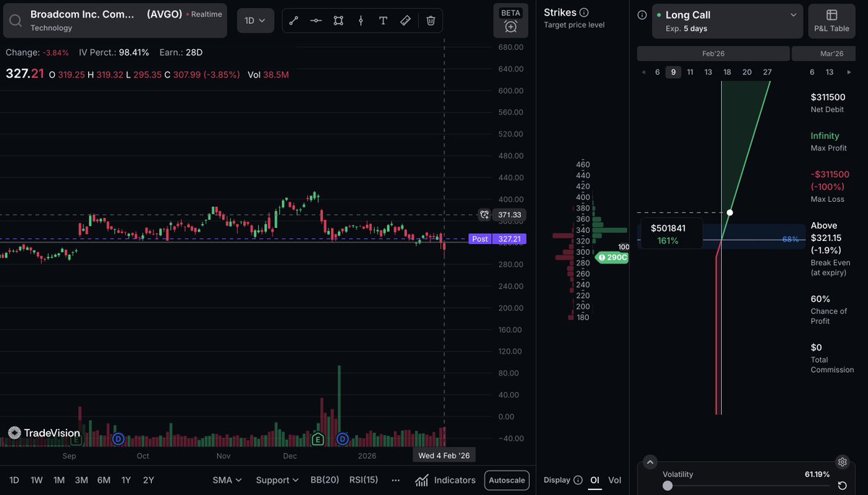Click the 371.33 price axis label
The image size is (868, 495).
point(510,215)
